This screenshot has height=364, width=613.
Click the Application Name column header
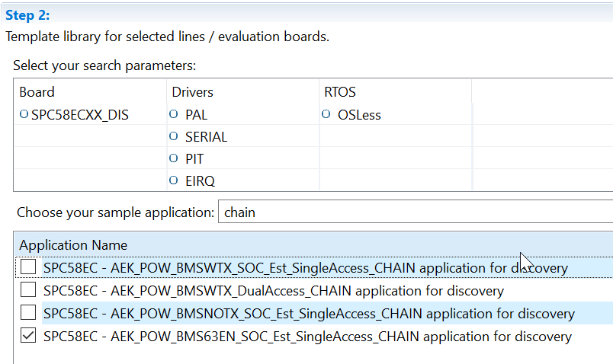[73, 244]
